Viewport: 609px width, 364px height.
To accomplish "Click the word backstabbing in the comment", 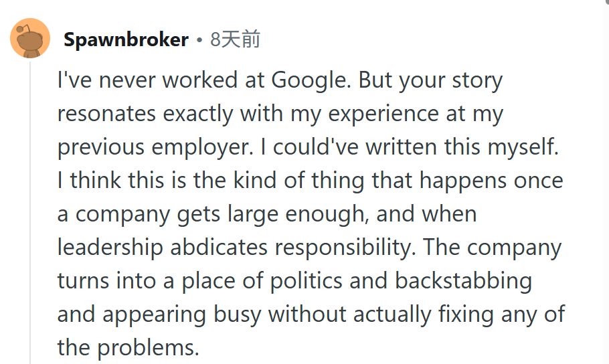I will [x=463, y=282].
